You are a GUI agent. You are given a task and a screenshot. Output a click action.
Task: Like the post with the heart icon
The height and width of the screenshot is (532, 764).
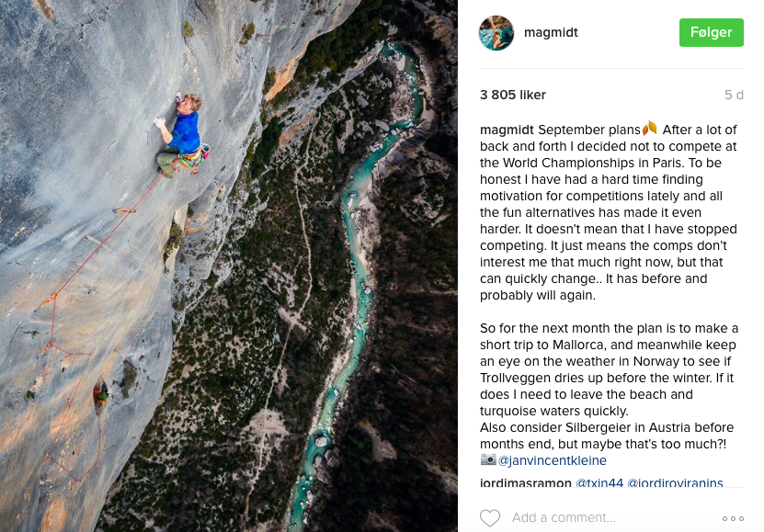[490, 518]
